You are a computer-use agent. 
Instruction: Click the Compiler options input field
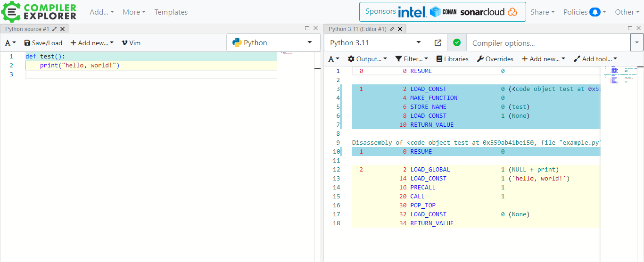point(548,43)
